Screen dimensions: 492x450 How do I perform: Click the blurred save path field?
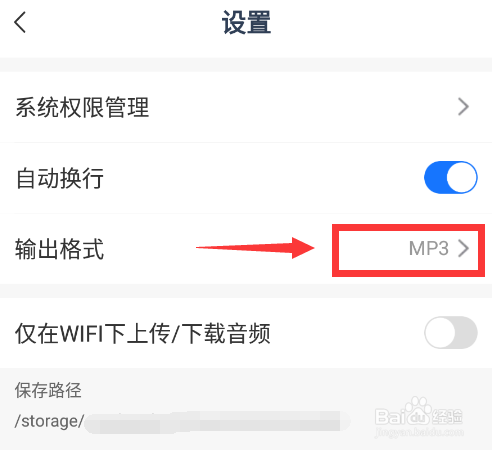click(x=217, y=422)
